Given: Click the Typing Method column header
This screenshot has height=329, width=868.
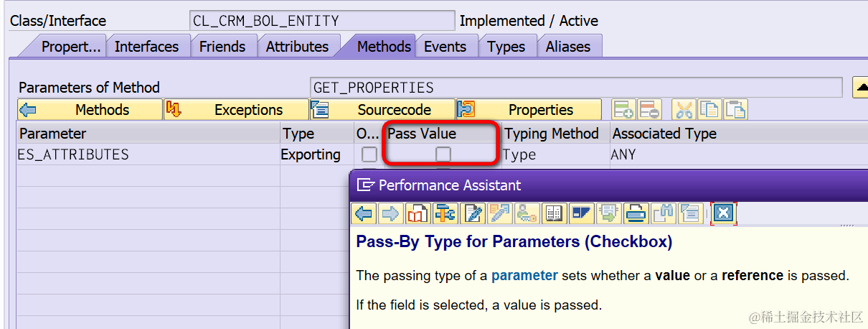Looking at the screenshot, I should (x=555, y=134).
